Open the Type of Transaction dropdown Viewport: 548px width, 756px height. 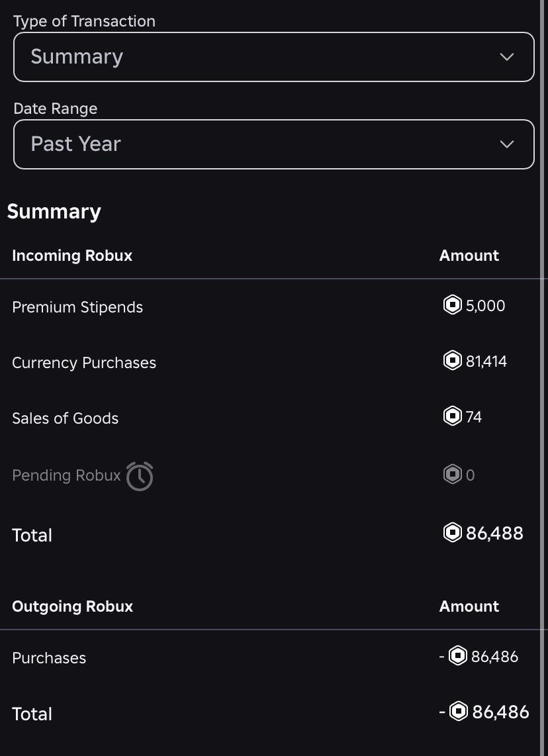[x=273, y=57]
